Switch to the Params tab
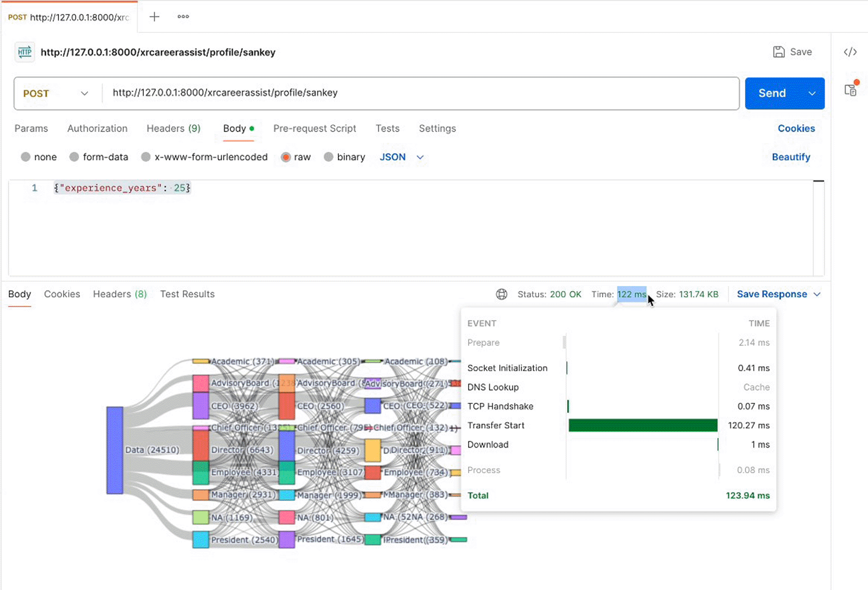This screenshot has width=868, height=590. tap(31, 128)
